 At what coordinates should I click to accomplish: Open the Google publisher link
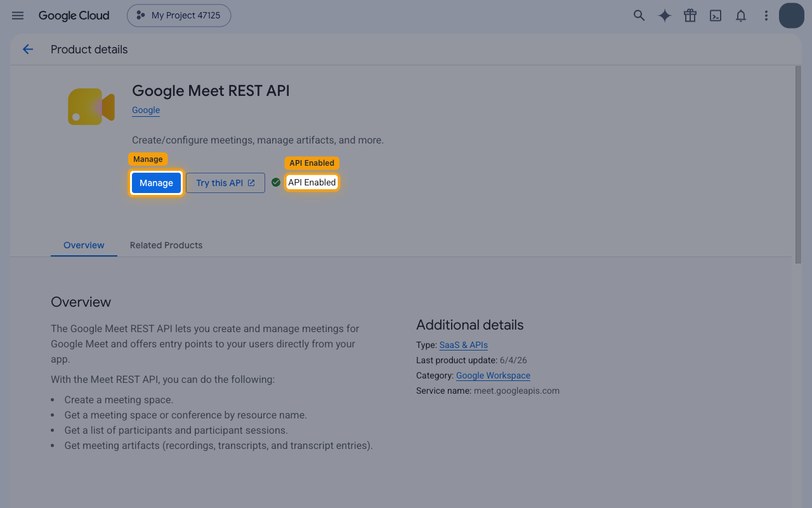click(x=146, y=110)
